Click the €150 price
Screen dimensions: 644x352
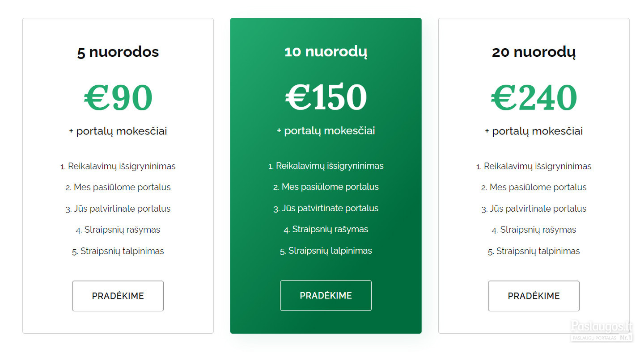[x=326, y=97]
